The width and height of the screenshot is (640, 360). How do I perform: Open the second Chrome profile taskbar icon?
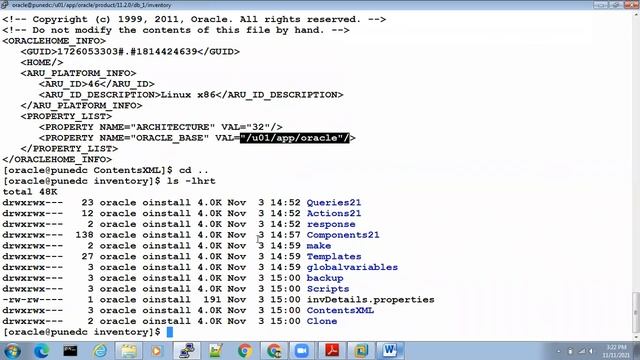click(273, 351)
